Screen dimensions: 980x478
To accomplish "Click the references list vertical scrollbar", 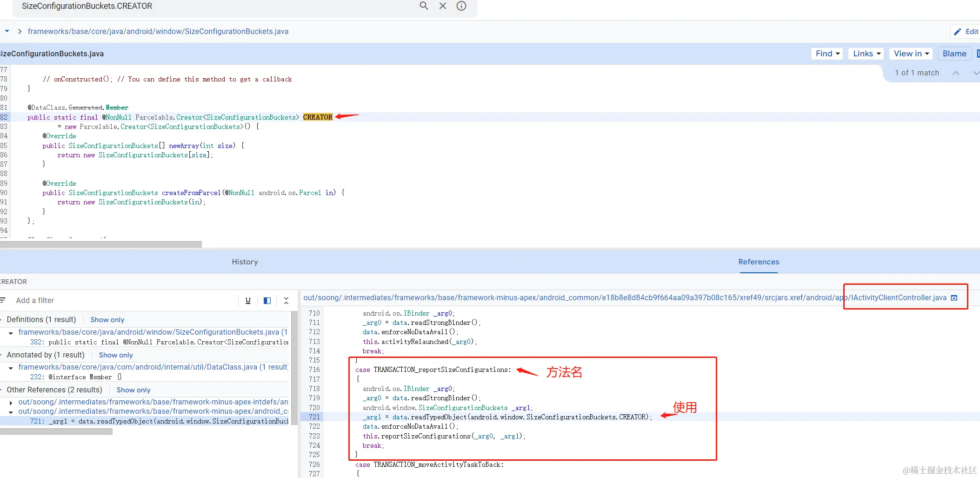I will pos(294,368).
